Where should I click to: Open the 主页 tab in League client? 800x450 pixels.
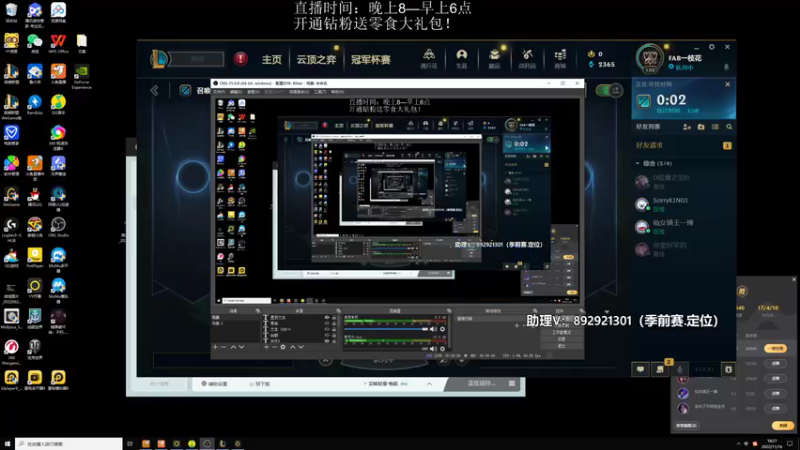tap(271, 59)
